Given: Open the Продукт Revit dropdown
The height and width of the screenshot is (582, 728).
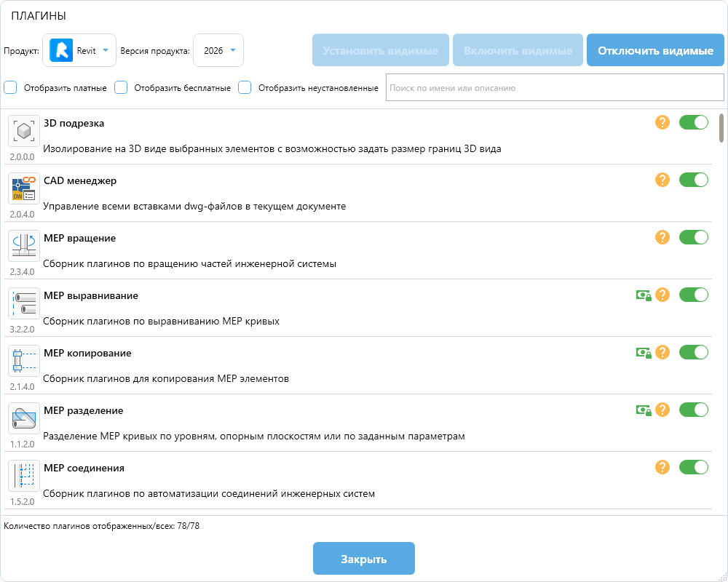Looking at the screenshot, I should (x=79, y=50).
